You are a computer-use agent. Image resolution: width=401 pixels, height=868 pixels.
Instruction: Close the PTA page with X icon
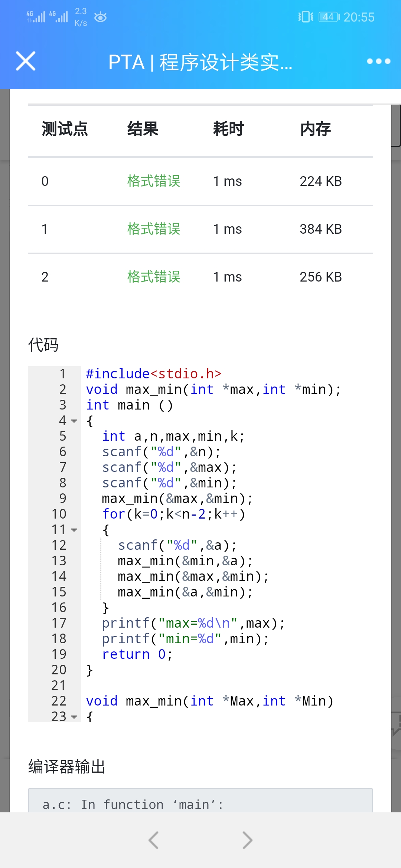pyautogui.click(x=26, y=61)
